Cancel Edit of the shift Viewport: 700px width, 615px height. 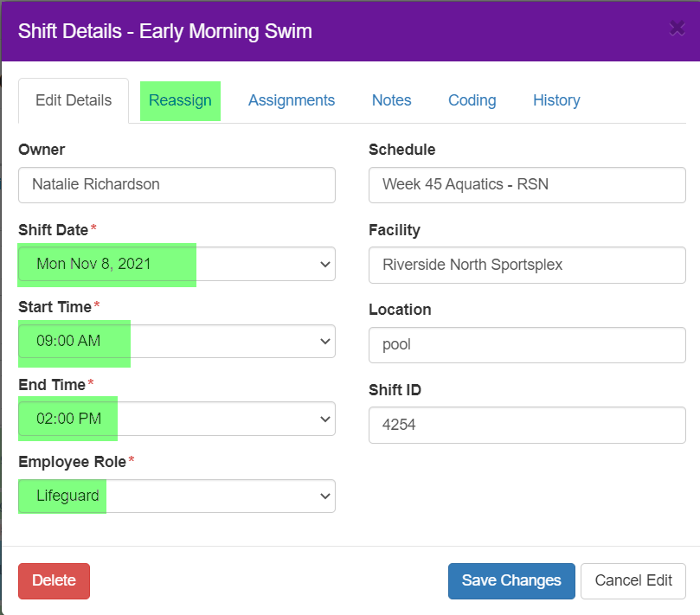coord(633,580)
